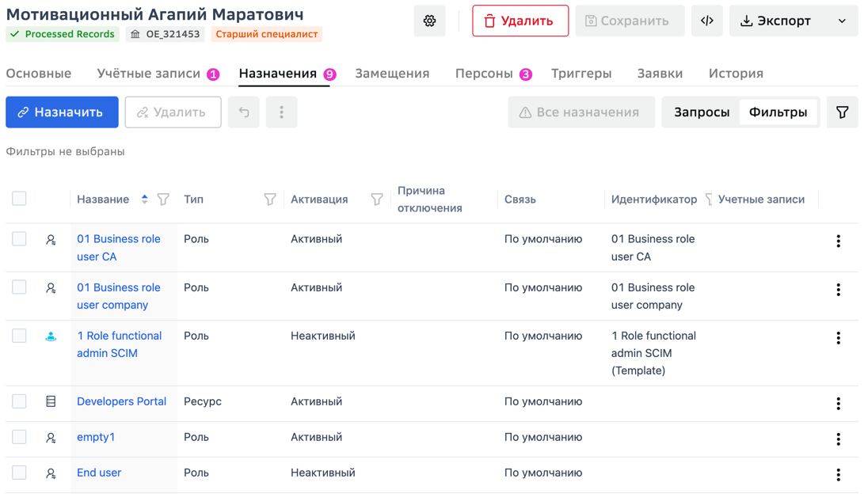Click the blue Назначить button
868x494 pixels.
[x=62, y=112]
